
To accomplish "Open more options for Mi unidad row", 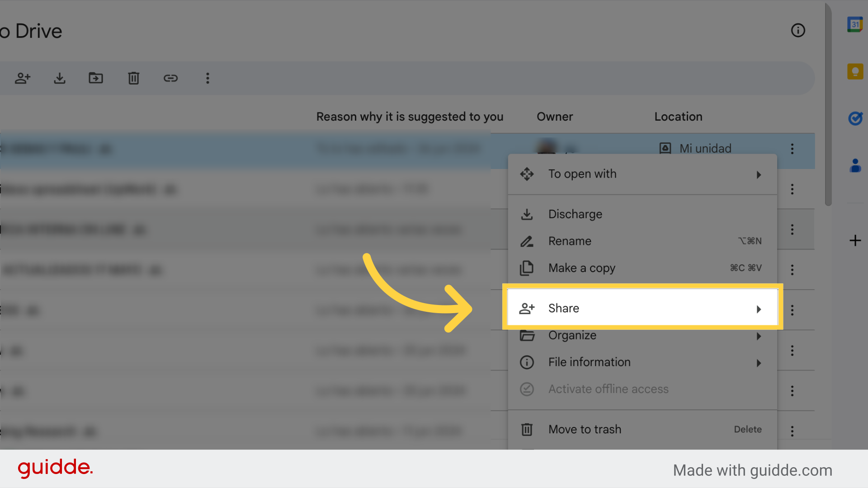I will tap(792, 149).
